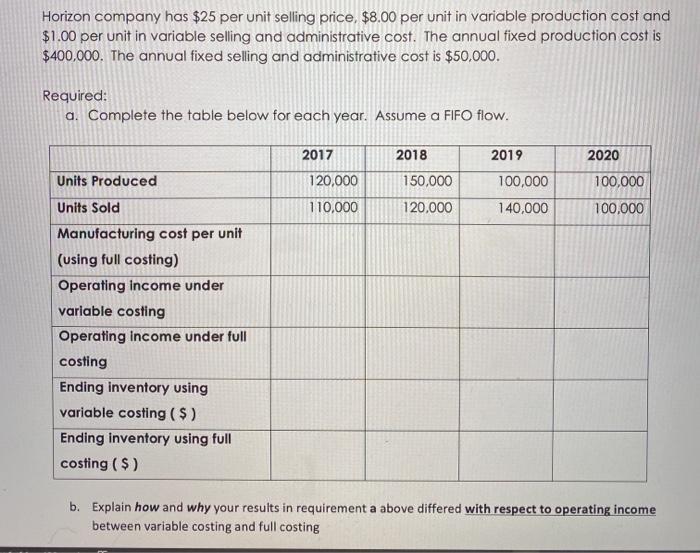
Task: Click the 2018 Manufacturing cost per unit cell
Action: [412, 250]
